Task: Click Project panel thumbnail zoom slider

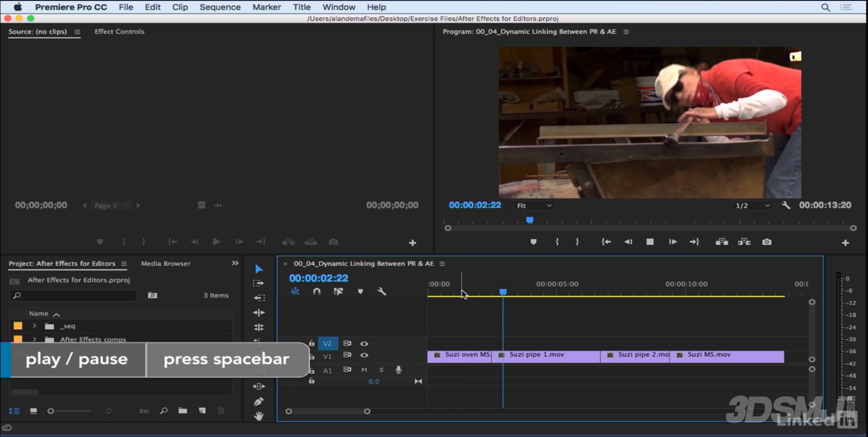Action: coord(70,411)
